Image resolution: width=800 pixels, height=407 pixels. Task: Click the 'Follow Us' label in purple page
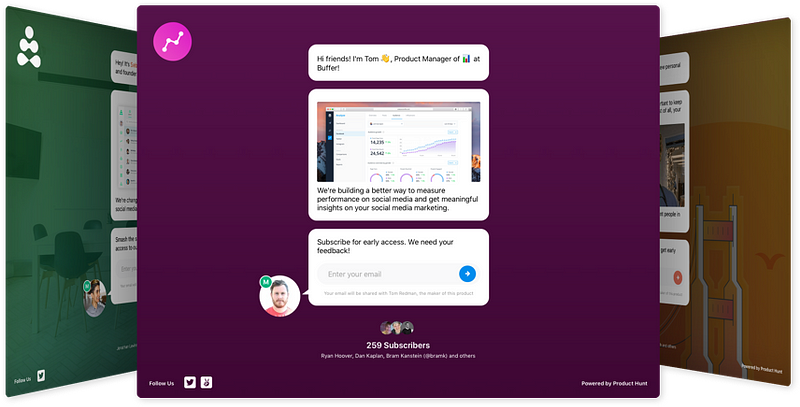(x=161, y=384)
